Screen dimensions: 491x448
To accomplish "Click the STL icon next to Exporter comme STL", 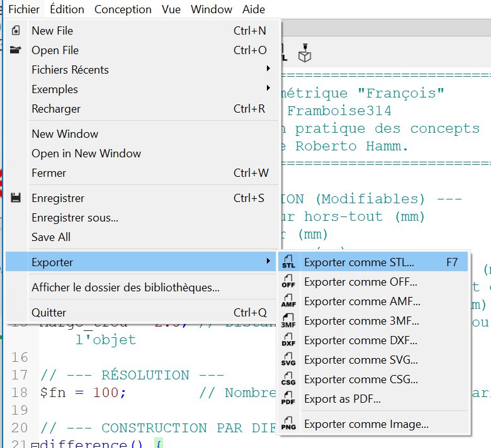I will (x=288, y=262).
